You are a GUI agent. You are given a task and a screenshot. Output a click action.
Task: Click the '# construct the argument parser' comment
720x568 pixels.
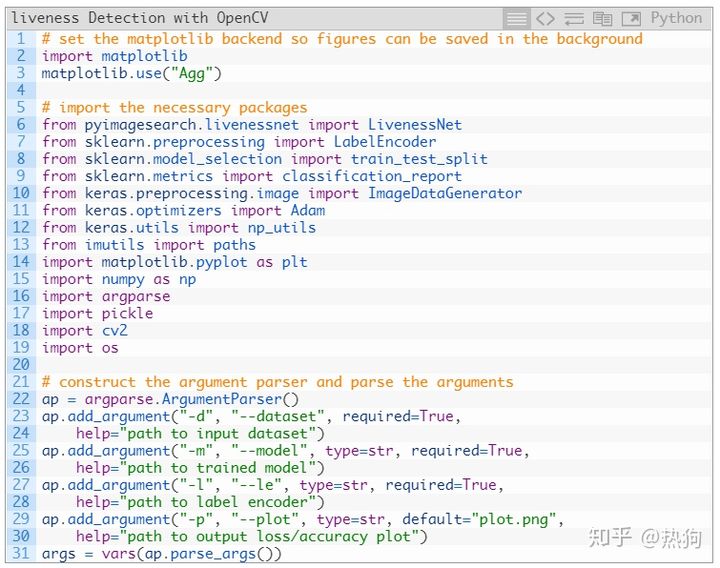coord(277,382)
